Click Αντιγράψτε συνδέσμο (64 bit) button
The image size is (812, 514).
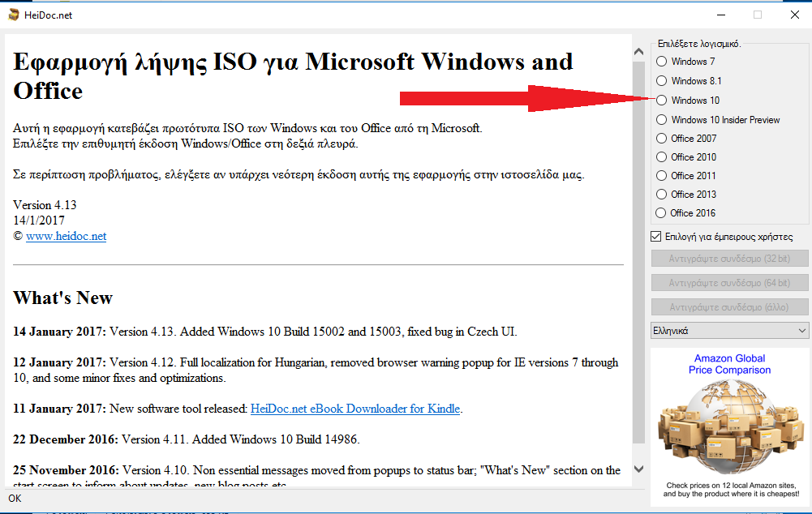(x=730, y=283)
